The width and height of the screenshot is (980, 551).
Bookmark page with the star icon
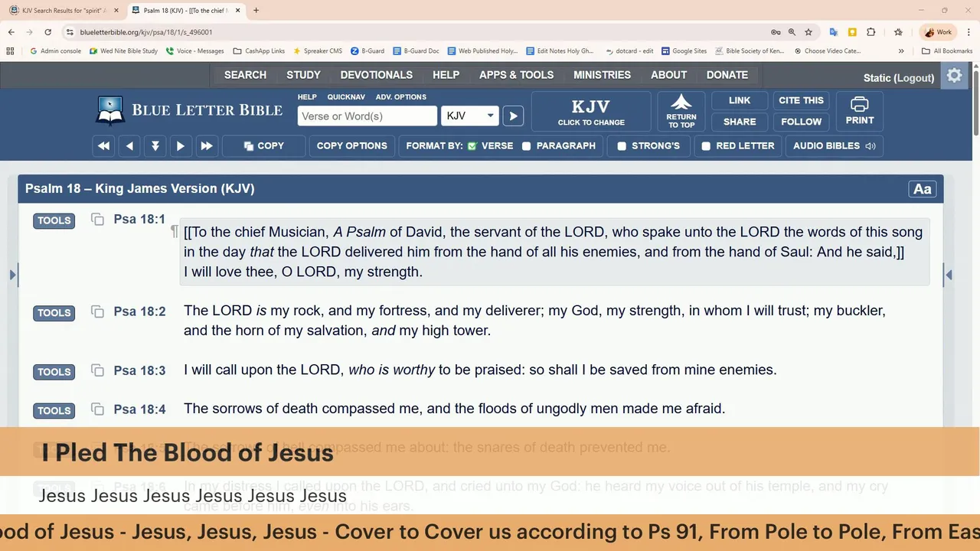tap(808, 32)
